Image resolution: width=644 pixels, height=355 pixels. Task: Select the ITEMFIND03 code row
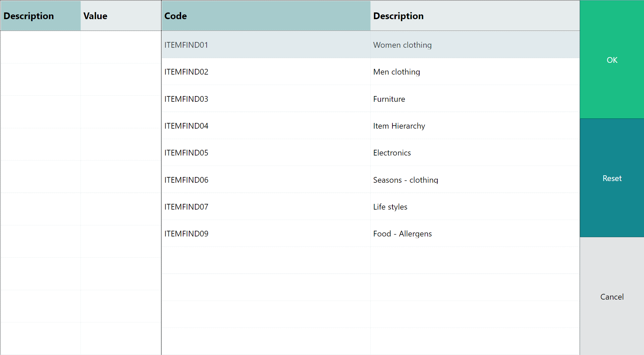(x=186, y=99)
